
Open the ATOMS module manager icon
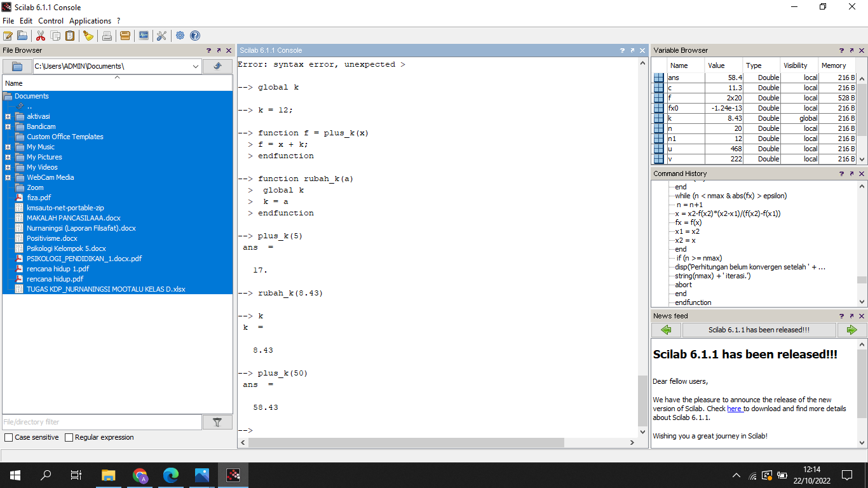point(125,36)
